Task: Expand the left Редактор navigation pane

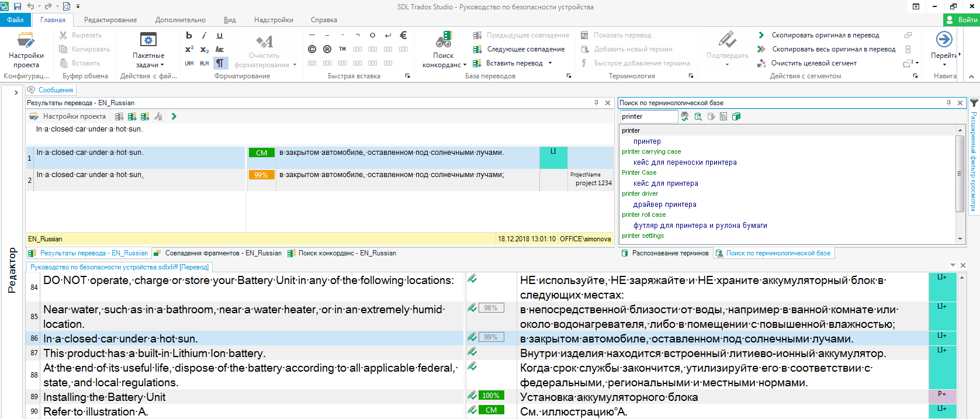Action: 16,92
